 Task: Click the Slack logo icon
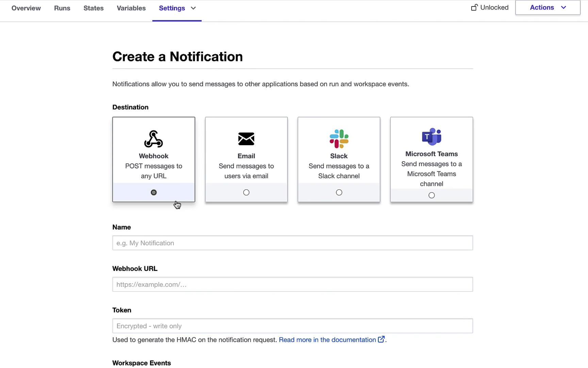pos(339,139)
